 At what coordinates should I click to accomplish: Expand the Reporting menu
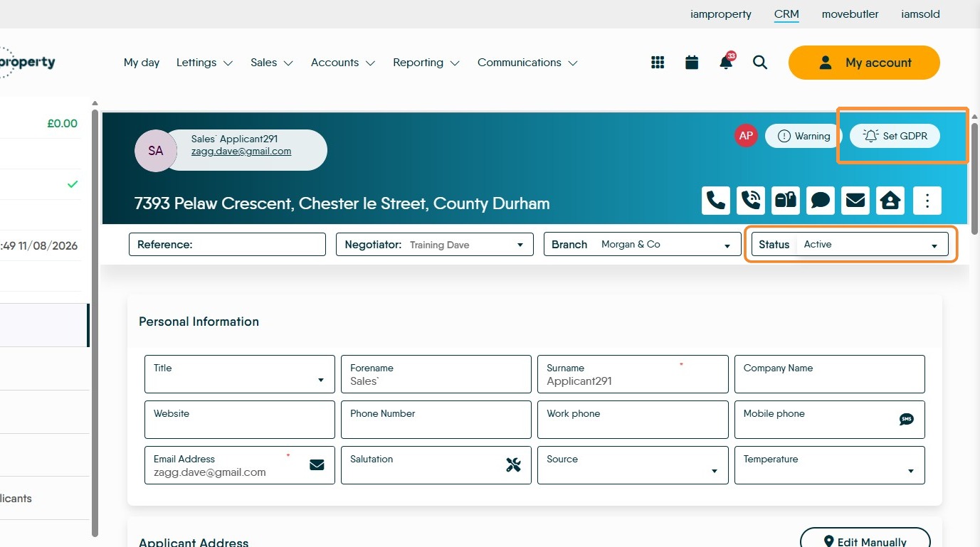click(x=426, y=63)
